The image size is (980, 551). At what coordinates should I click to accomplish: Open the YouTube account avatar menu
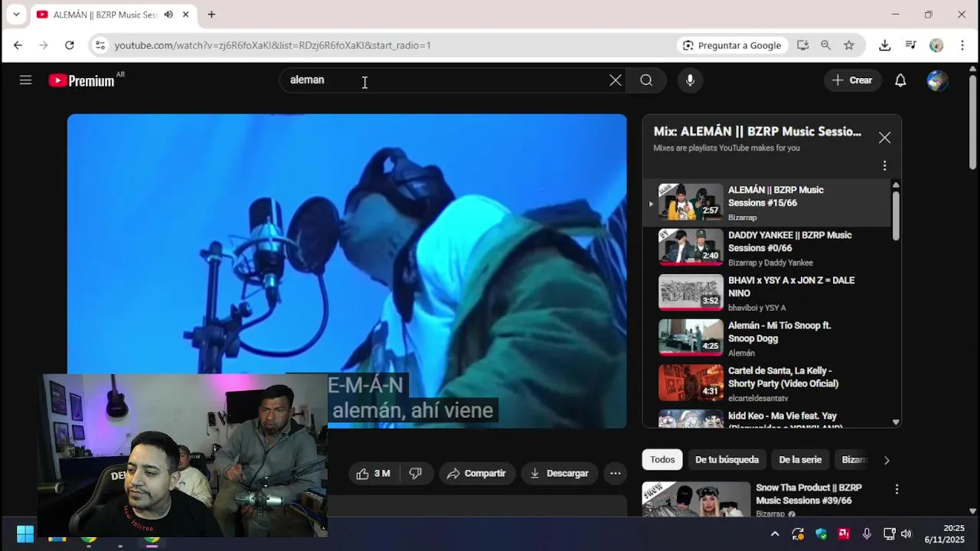(937, 80)
